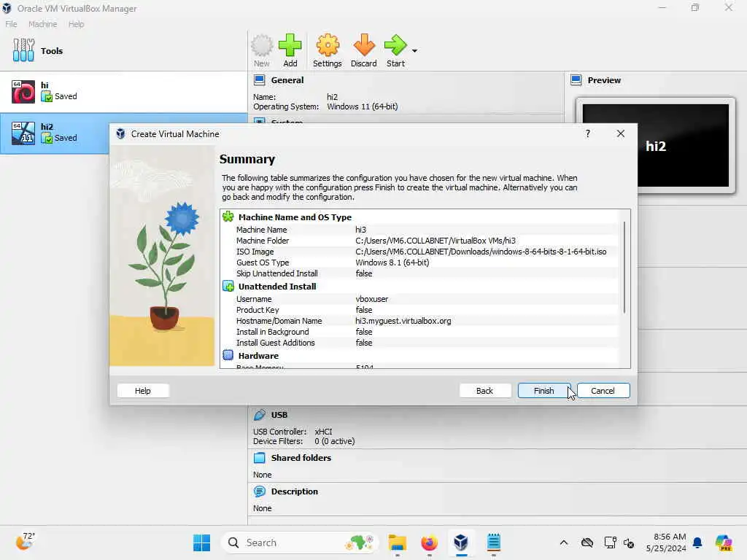The image size is (747, 560).
Task: Click the Discard toolbar icon
Action: coord(363,50)
